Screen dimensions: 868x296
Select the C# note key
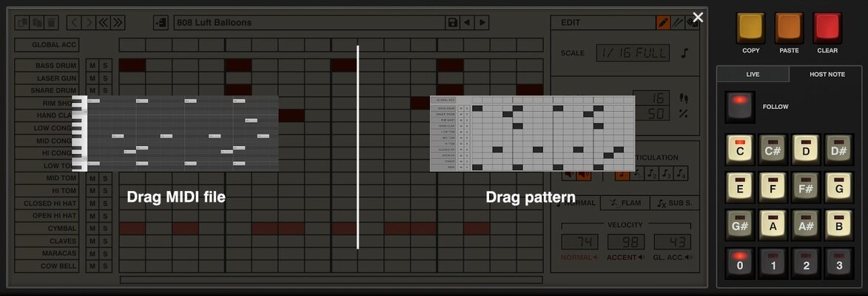(773, 149)
